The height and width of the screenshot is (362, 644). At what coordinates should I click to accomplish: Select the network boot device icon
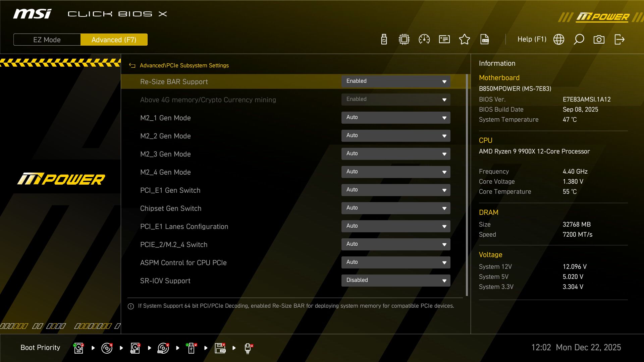pyautogui.click(x=248, y=348)
